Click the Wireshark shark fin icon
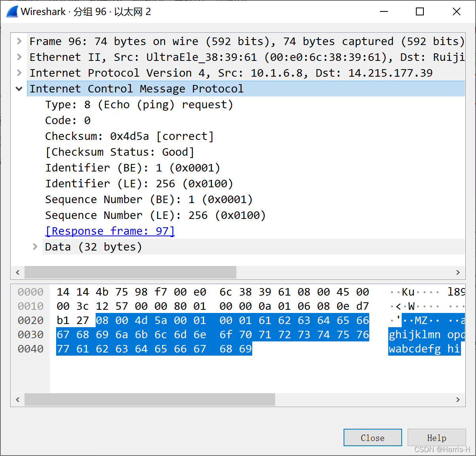The width and height of the screenshot is (476, 456). [12, 11]
